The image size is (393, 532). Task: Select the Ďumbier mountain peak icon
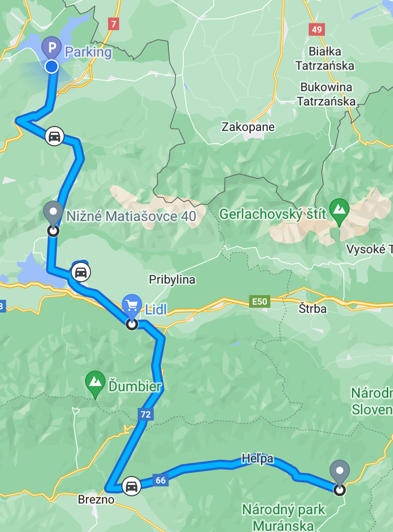click(x=95, y=383)
